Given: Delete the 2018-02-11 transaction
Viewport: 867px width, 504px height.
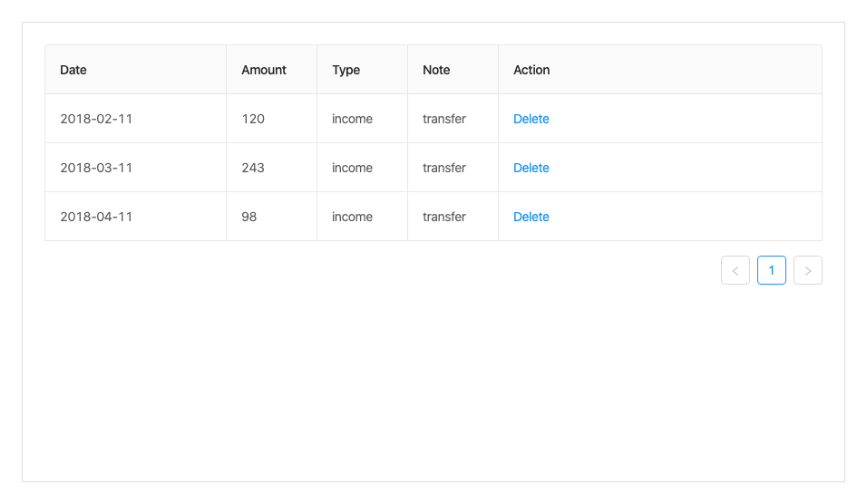Looking at the screenshot, I should [531, 119].
